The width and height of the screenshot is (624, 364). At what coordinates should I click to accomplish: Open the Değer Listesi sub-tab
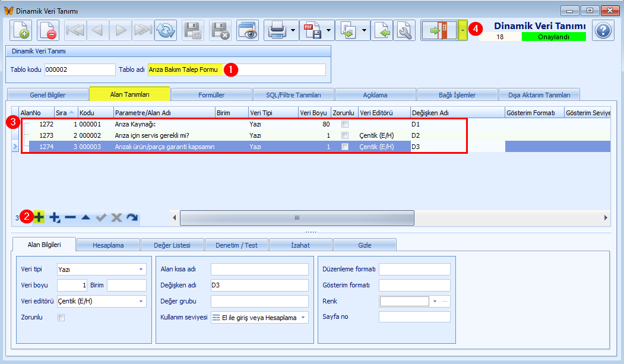pos(172,245)
